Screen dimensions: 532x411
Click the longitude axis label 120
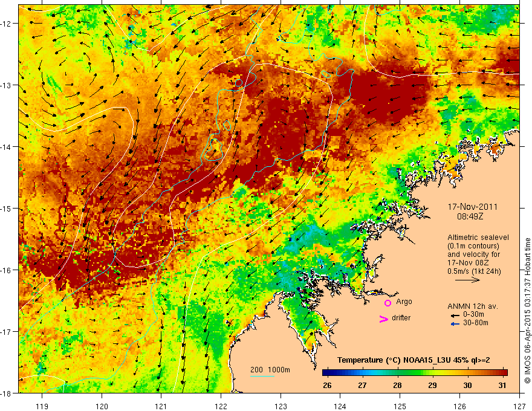click(102, 406)
